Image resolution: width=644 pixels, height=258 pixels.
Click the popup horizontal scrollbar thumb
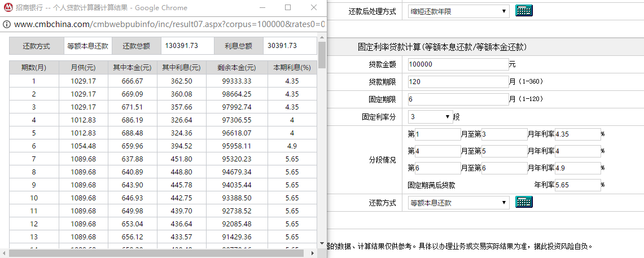156,253
